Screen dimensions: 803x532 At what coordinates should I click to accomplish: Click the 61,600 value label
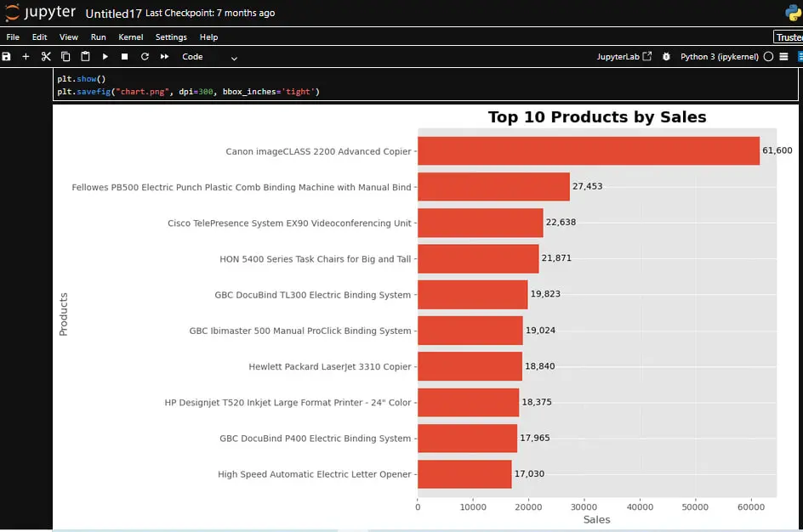[x=777, y=150]
